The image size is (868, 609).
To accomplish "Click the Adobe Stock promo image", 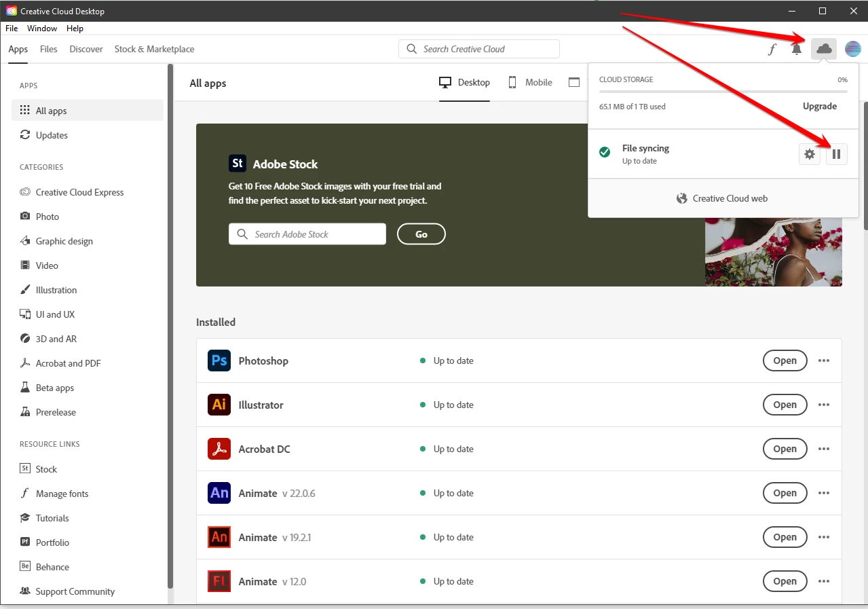I will (x=774, y=251).
